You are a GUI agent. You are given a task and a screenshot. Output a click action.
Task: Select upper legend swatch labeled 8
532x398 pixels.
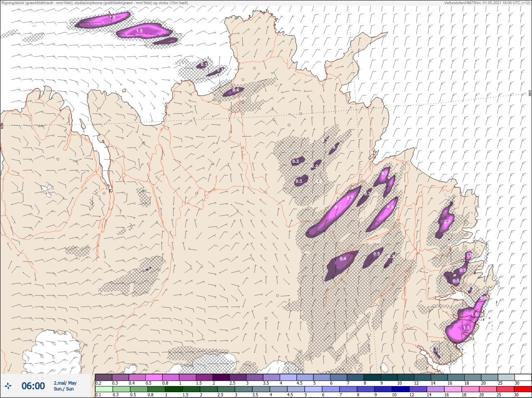[372, 377]
